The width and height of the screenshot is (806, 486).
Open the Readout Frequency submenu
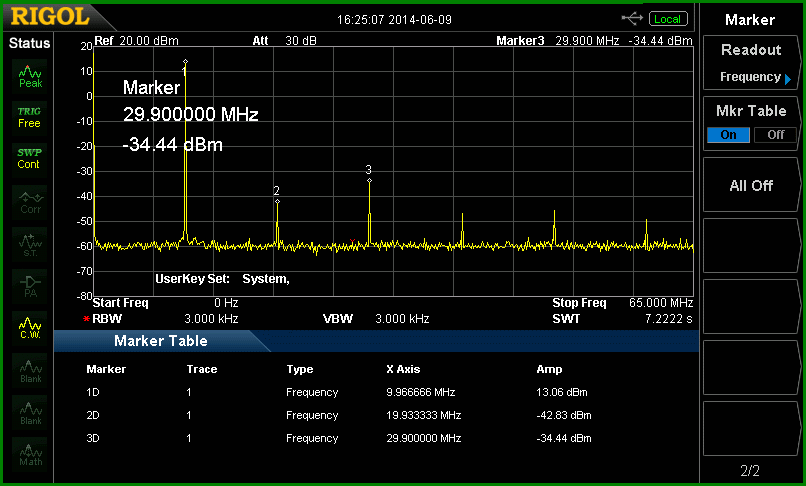751,63
